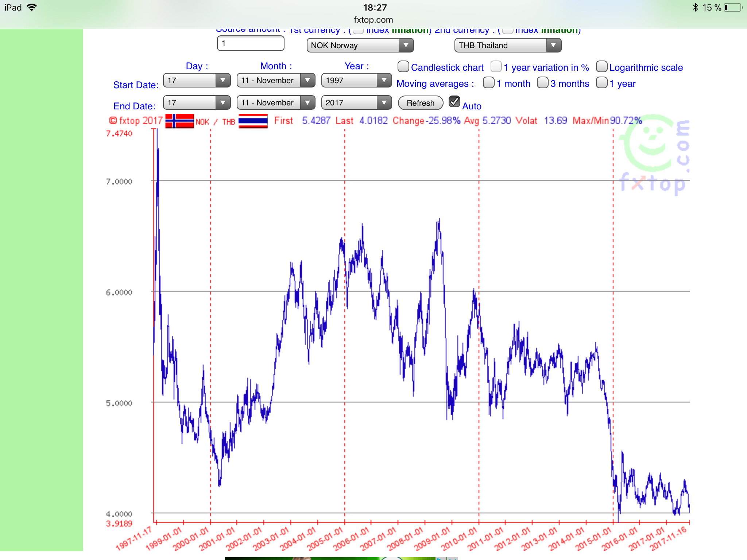The width and height of the screenshot is (747, 560).
Task: Tap the battery indicator icon
Action: tap(733, 8)
